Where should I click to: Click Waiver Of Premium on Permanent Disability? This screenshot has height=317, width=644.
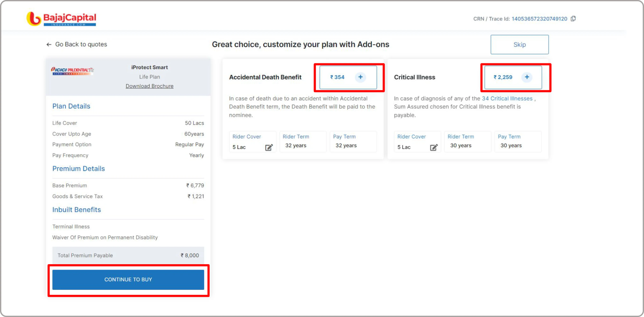(x=105, y=237)
